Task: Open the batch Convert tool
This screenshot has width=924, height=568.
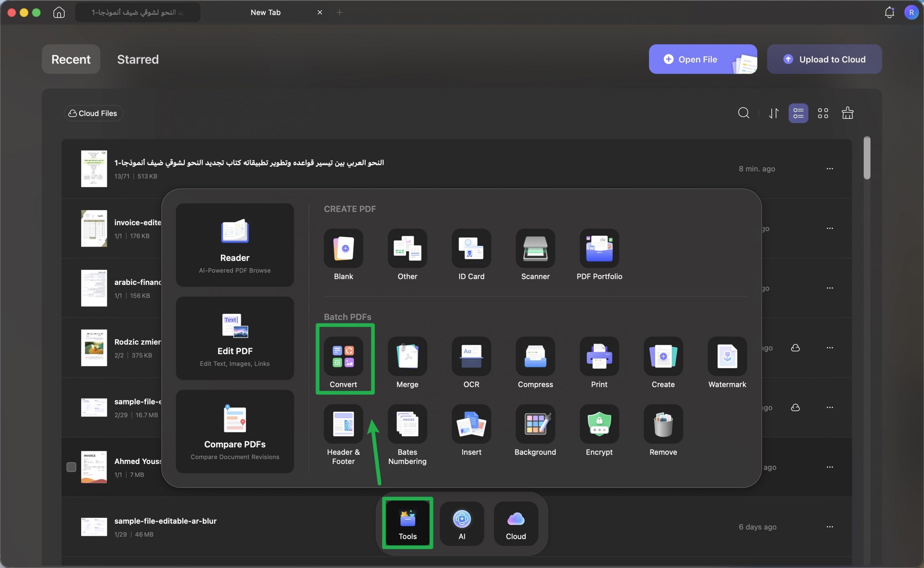Action: pyautogui.click(x=343, y=363)
